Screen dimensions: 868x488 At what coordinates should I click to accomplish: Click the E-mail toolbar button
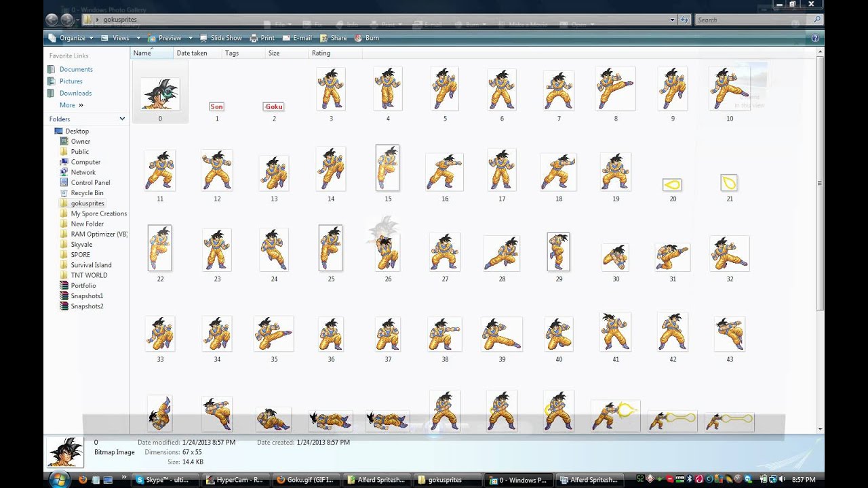click(297, 38)
